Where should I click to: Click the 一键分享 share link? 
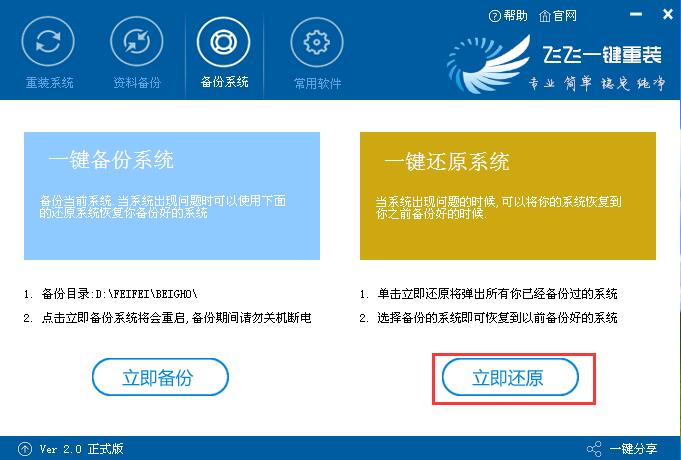pos(633,449)
